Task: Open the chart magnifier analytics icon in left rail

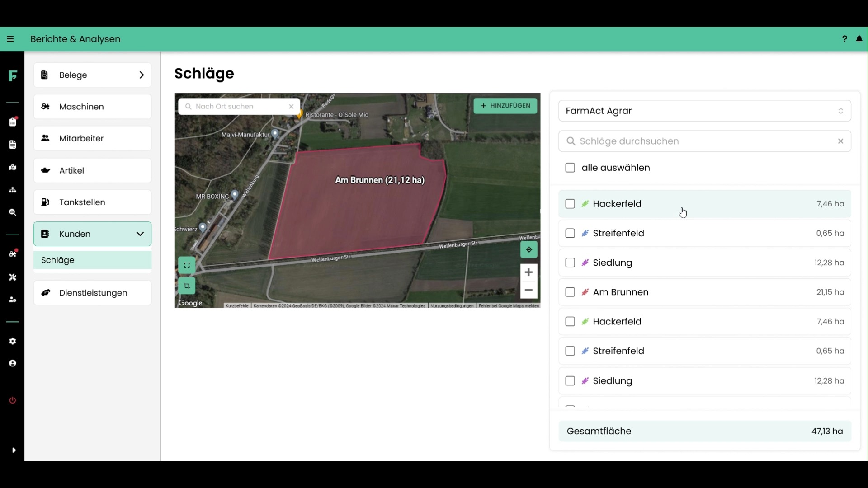Action: pyautogui.click(x=13, y=212)
